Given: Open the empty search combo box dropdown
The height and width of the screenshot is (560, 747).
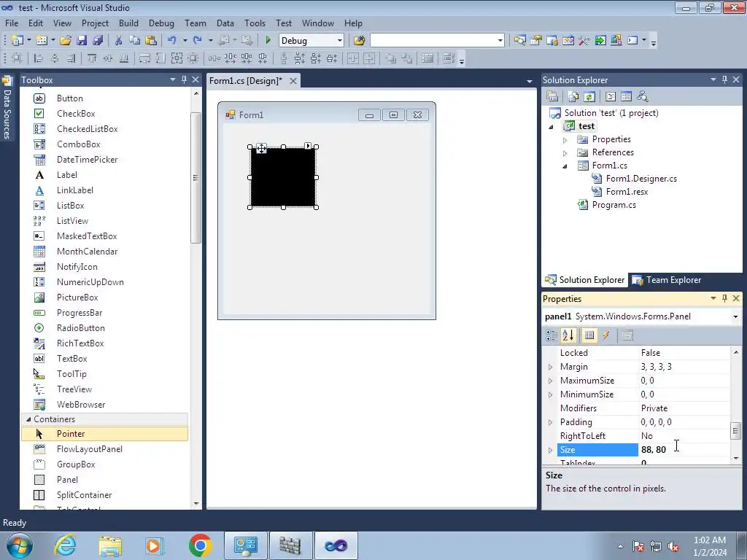Looking at the screenshot, I should 500,41.
